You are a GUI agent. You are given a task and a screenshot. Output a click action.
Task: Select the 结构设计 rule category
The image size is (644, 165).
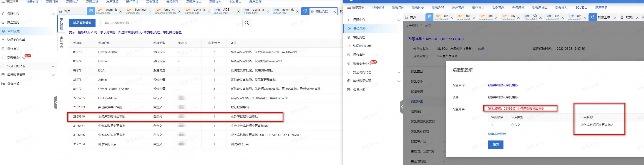[x=417, y=111]
